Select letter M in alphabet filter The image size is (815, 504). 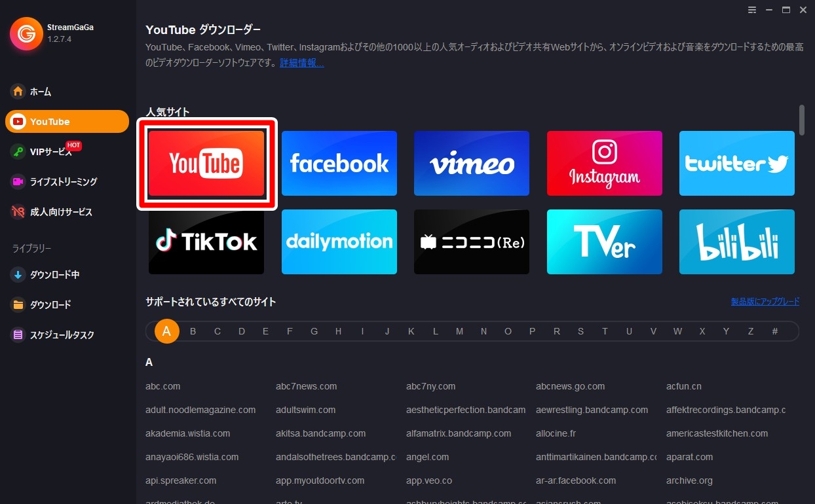click(x=459, y=331)
